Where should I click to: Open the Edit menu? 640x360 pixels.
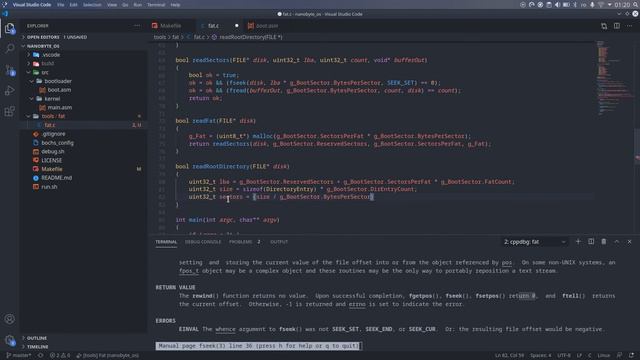(73, 5)
